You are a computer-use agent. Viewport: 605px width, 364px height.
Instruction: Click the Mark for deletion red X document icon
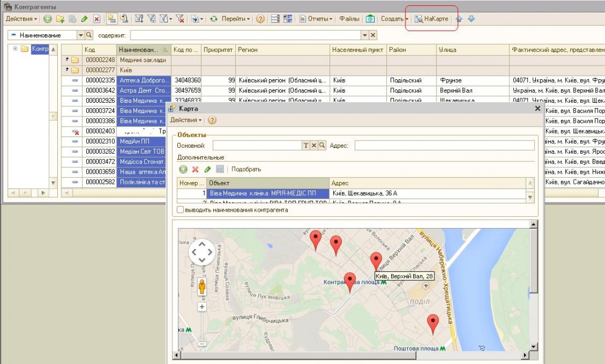(97, 18)
